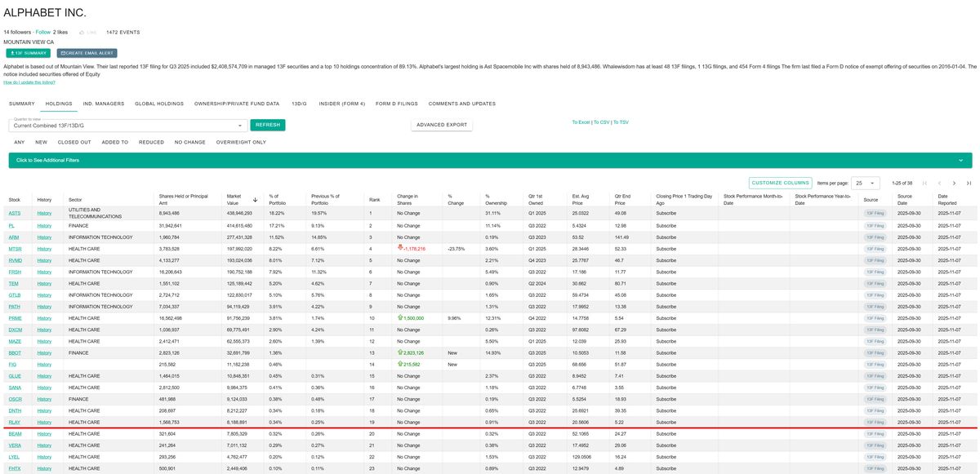Toggle the Overweight Only filter
The image size is (980, 474).
click(241, 142)
